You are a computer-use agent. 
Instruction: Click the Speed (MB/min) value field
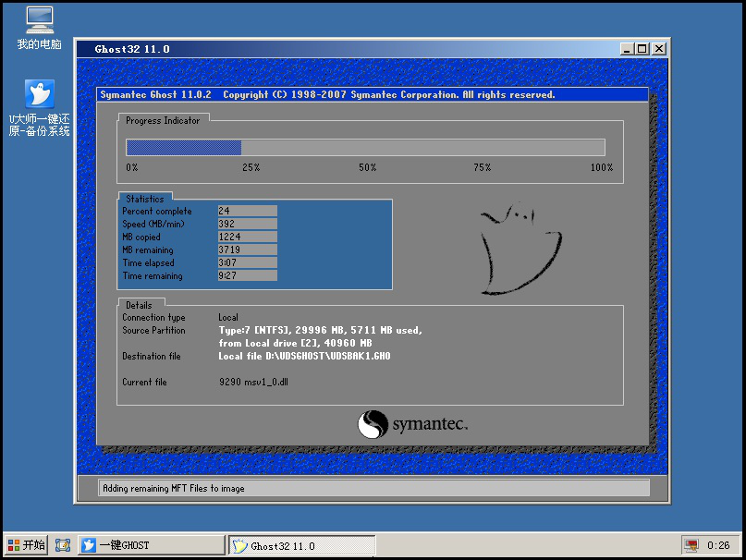pos(247,224)
